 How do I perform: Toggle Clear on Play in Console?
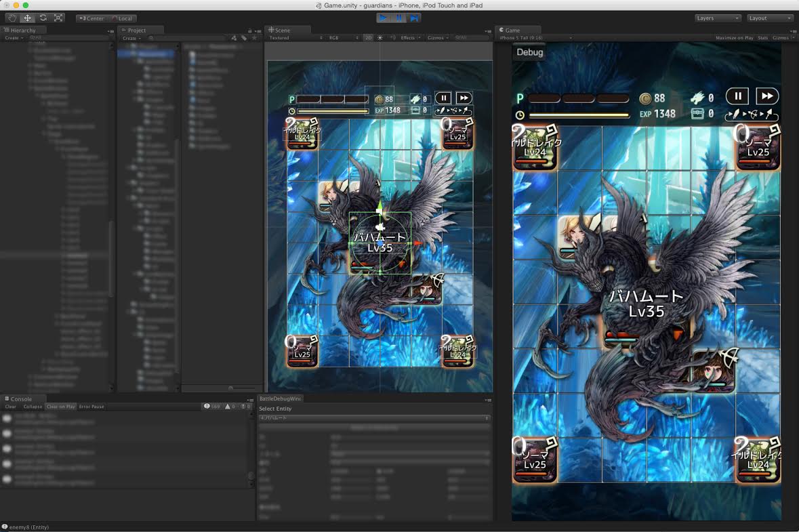click(x=61, y=407)
